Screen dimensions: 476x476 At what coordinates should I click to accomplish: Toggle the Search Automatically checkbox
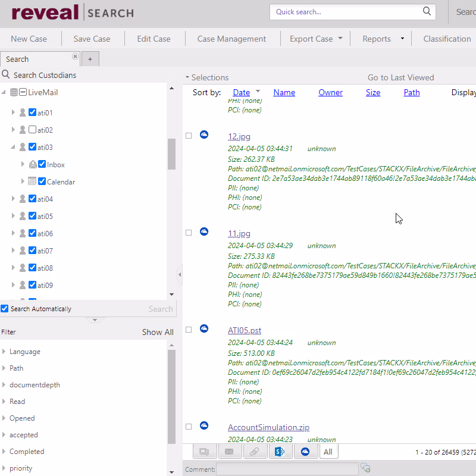point(5,309)
